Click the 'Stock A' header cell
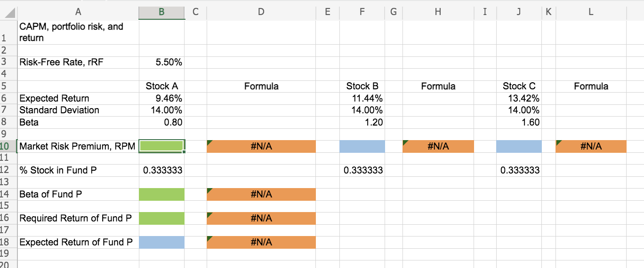 click(x=161, y=86)
